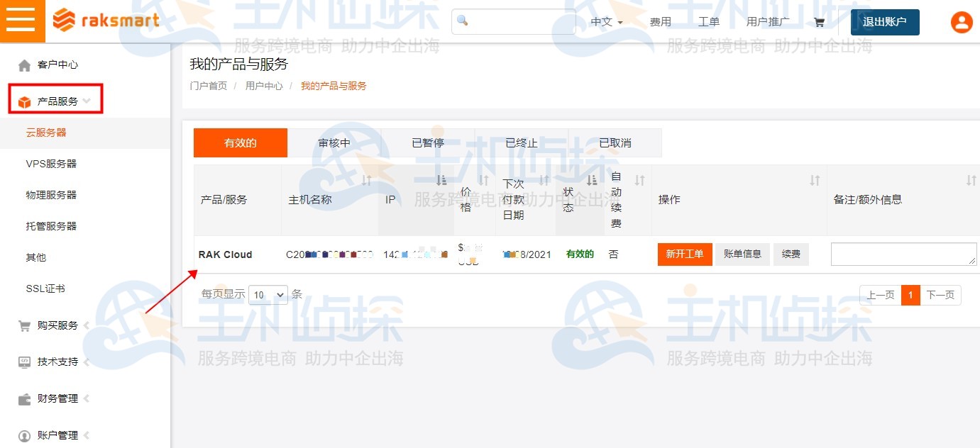
Task: Open the shopping cart in the top bar
Action: point(819,21)
